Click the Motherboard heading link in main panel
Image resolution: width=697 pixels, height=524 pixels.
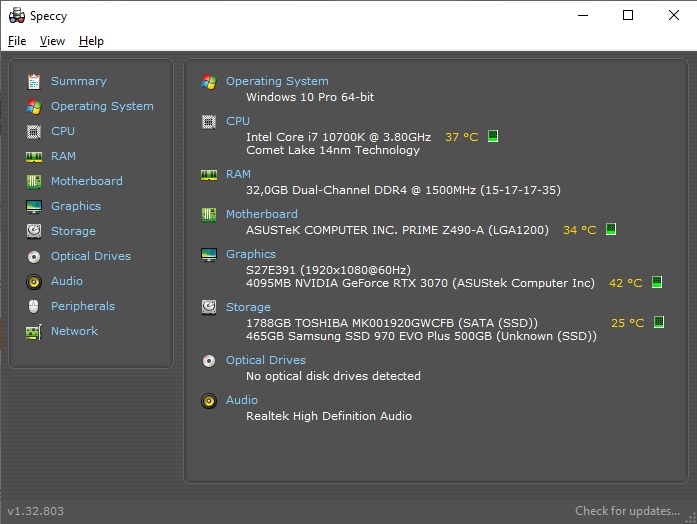tap(262, 214)
